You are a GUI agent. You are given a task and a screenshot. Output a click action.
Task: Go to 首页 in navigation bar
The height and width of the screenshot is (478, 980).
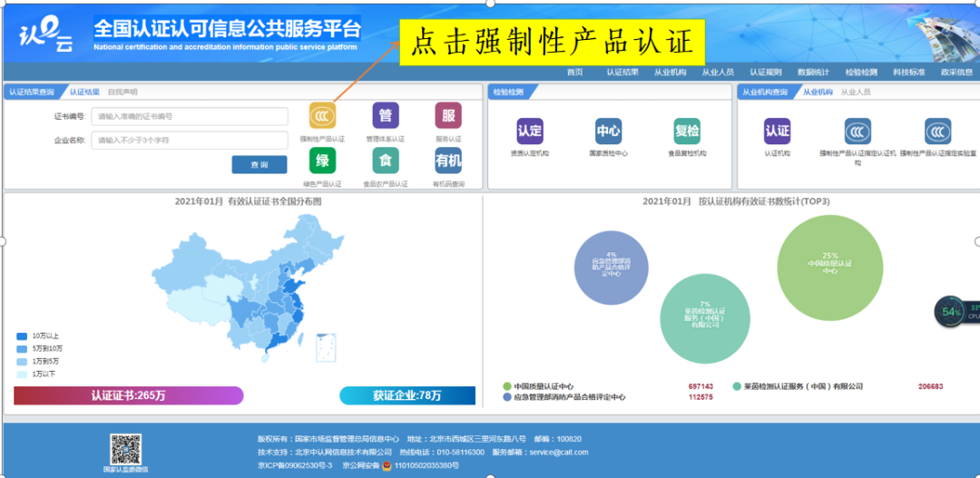tap(575, 72)
